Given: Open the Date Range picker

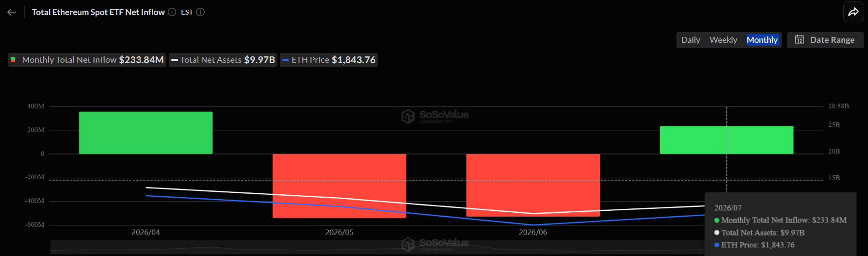Looking at the screenshot, I should pyautogui.click(x=825, y=40).
